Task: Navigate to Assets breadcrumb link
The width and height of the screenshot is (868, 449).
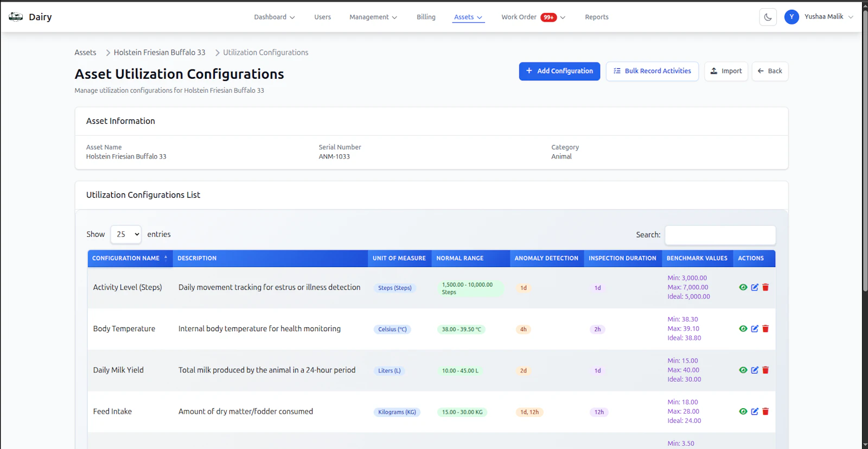Action: (85, 53)
